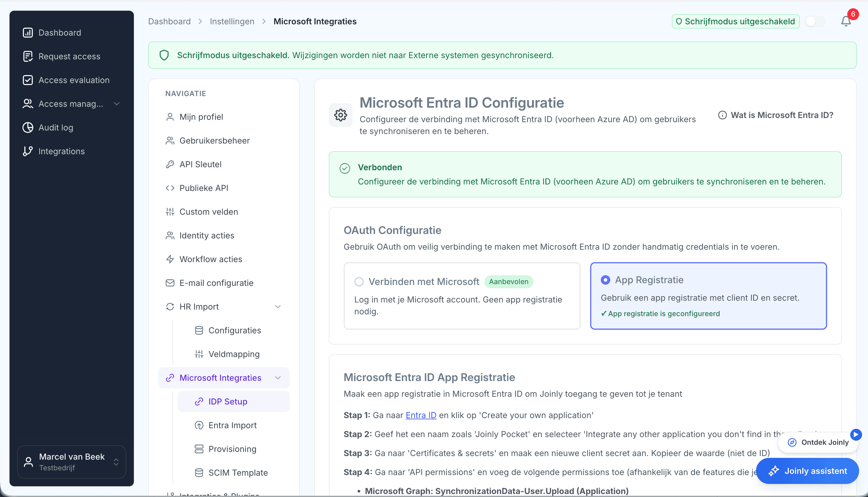
Task: Click the Access evaluation checkmark icon
Action: point(28,80)
